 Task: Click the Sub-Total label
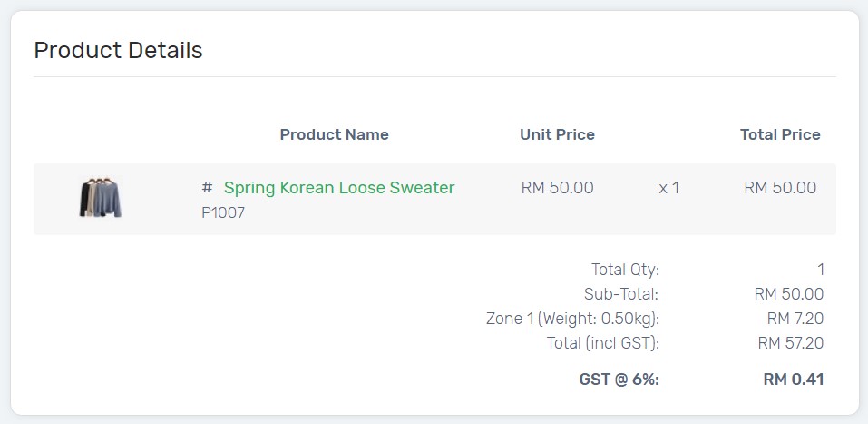click(x=621, y=294)
